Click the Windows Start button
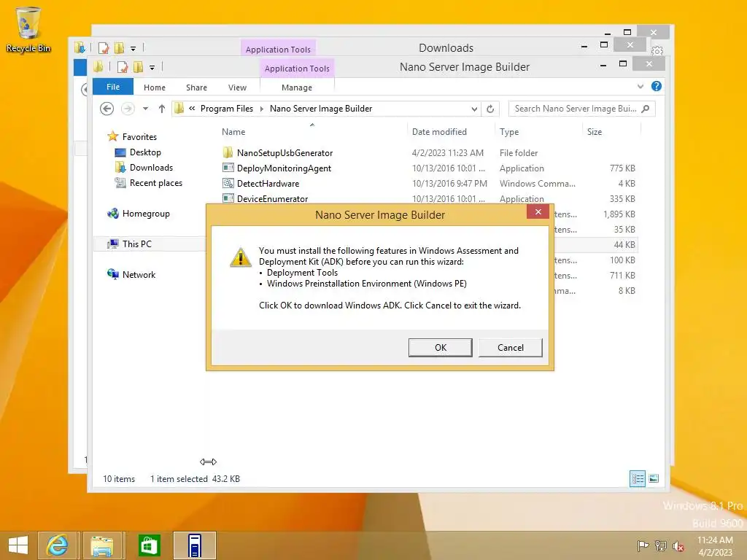This screenshot has width=747, height=560. click(18, 545)
